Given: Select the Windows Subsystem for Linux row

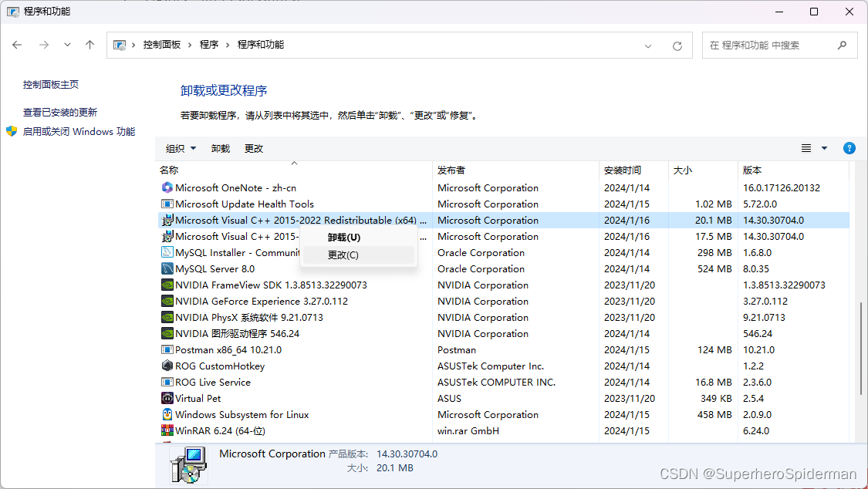Looking at the screenshot, I should [503, 414].
